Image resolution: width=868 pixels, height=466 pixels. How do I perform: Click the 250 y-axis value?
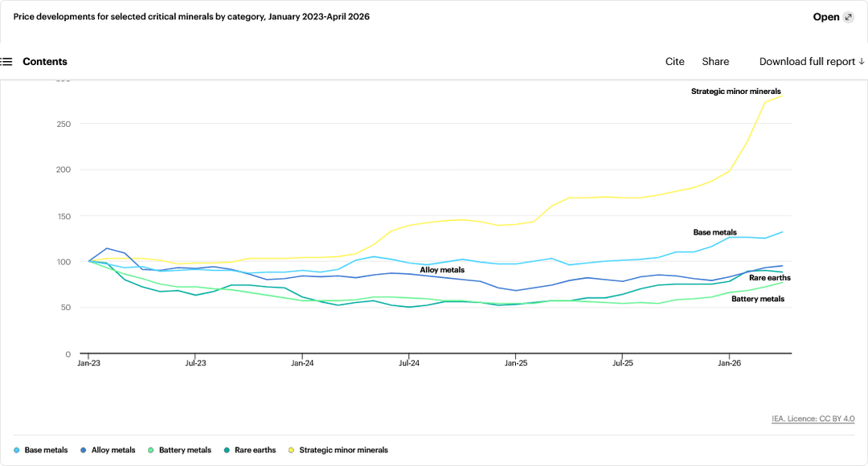[x=63, y=125]
